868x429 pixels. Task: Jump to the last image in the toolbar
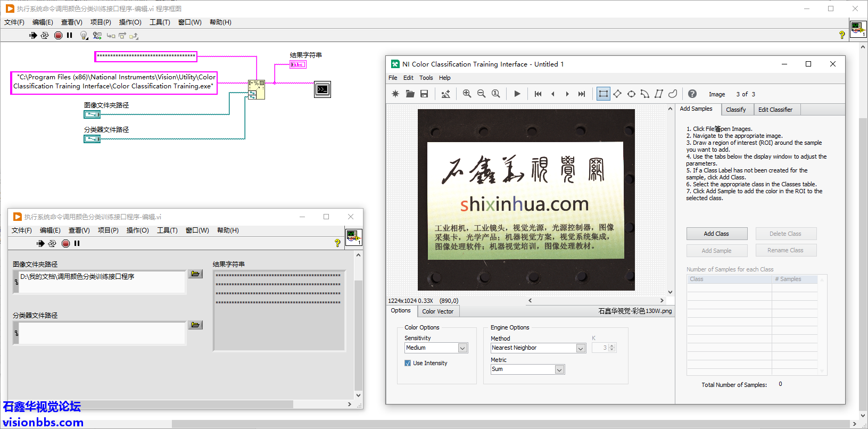click(582, 94)
